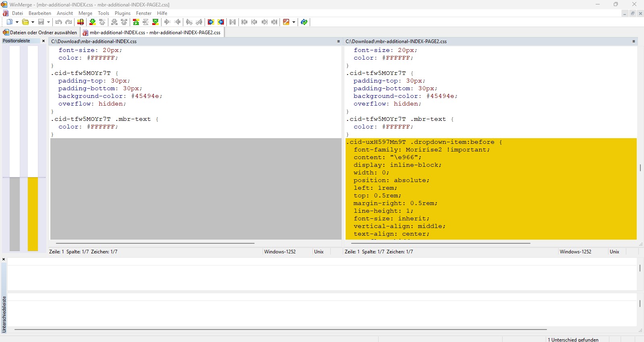Open the Merge menu
644x342 pixels.
coord(85,13)
